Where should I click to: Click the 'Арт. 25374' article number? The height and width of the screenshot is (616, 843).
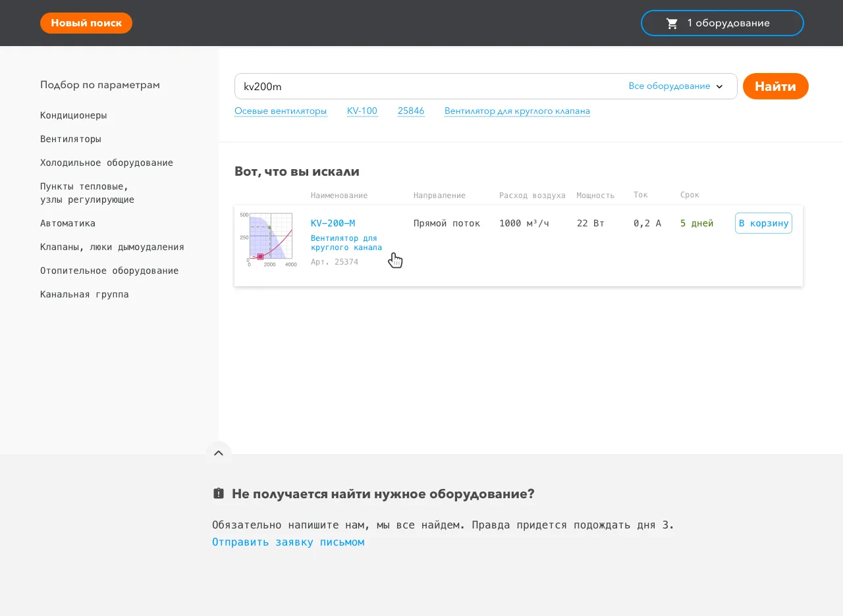coord(335,262)
